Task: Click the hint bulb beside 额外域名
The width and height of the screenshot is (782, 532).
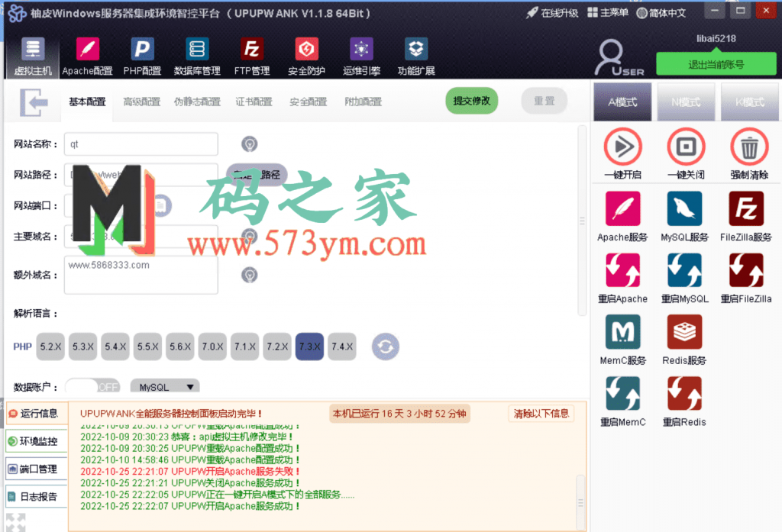Action: (x=250, y=275)
